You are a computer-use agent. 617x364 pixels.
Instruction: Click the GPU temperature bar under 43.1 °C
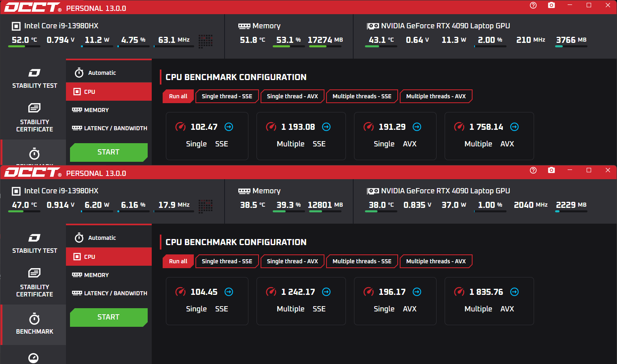[381, 47]
